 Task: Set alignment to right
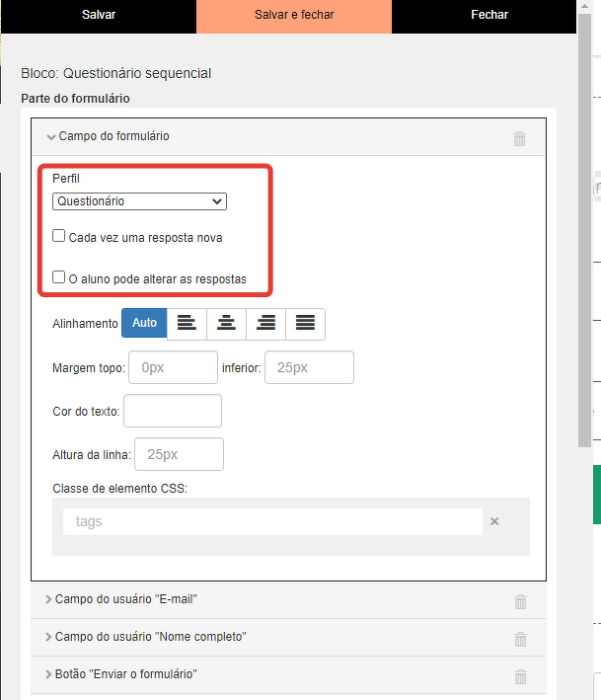tap(265, 324)
